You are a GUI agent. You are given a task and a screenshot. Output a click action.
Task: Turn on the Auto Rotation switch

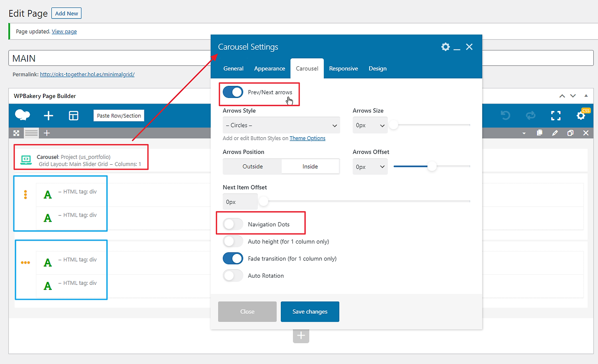click(x=233, y=275)
